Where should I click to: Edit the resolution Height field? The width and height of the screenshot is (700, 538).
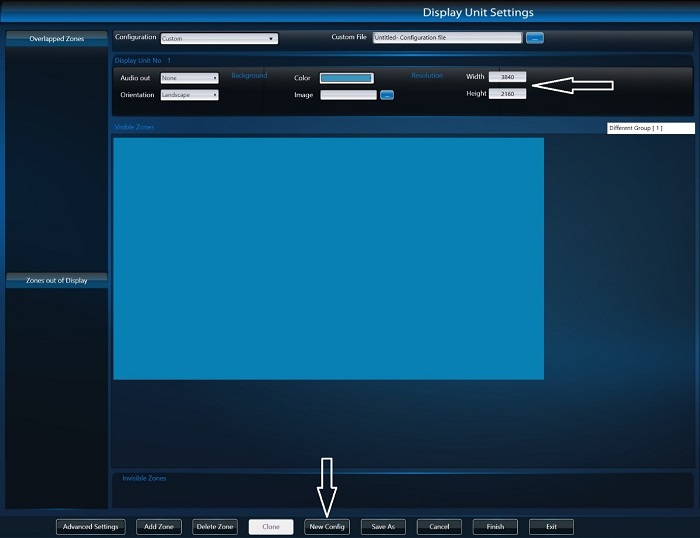coord(508,94)
